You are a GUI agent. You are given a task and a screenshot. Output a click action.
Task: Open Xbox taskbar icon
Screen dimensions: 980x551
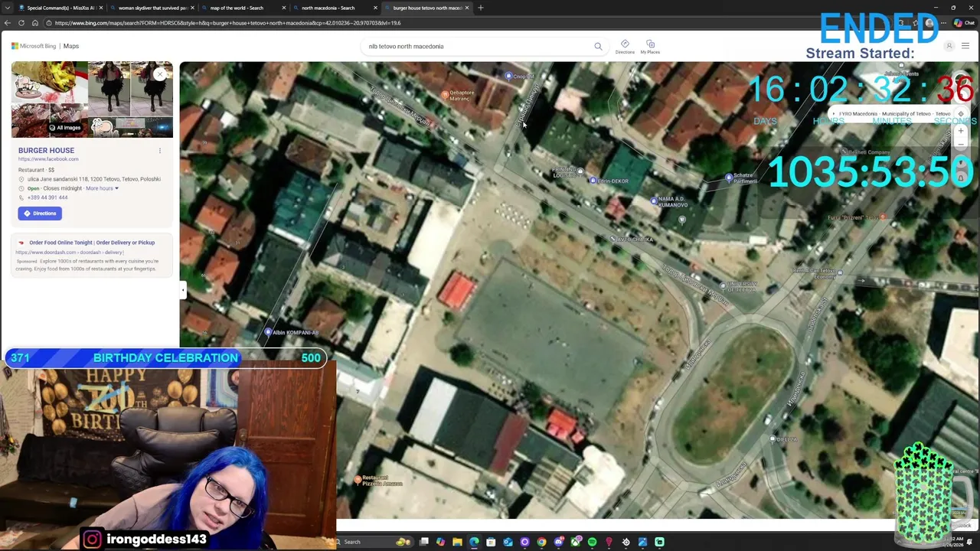[x=575, y=542]
